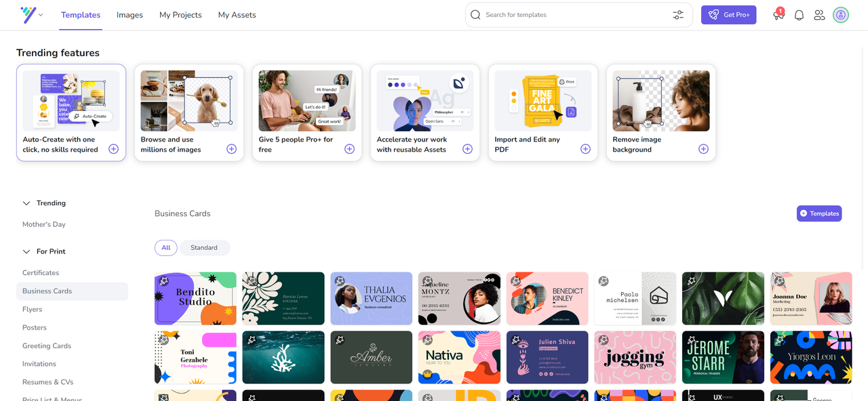Open Auto-Create feature card image
Image resolution: width=868 pixels, height=401 pixels.
tap(71, 101)
